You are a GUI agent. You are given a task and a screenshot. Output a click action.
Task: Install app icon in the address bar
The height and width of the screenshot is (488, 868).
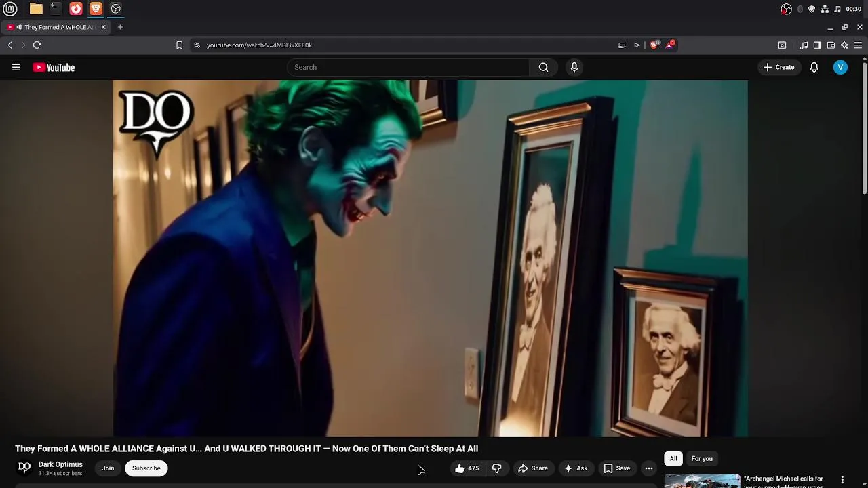[622, 45]
